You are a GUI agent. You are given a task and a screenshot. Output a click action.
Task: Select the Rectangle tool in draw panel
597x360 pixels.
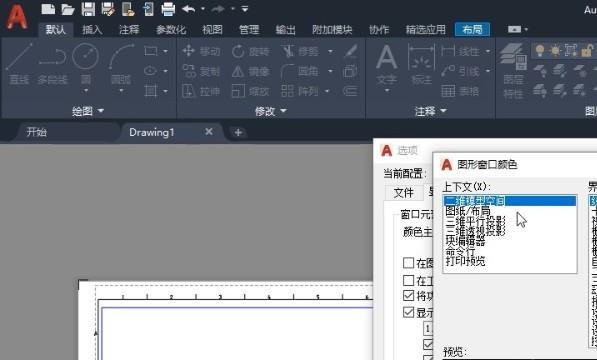click(x=151, y=51)
